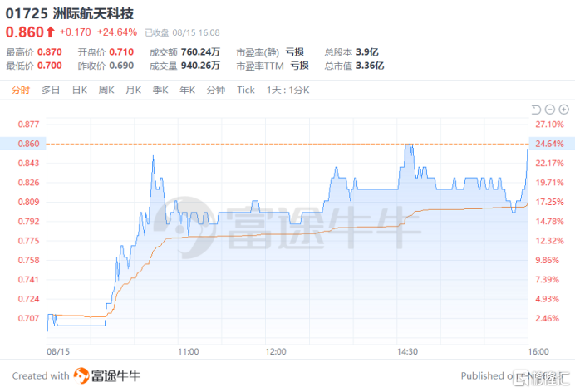Viewport: 575px width, 392px height.
Task: Click the highlighted 0.860 price axis label
Action: click(28, 144)
